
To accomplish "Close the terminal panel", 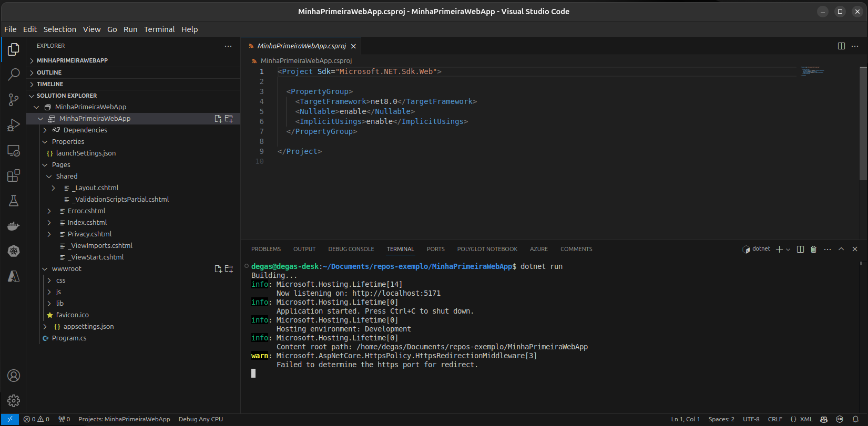I will tap(855, 249).
